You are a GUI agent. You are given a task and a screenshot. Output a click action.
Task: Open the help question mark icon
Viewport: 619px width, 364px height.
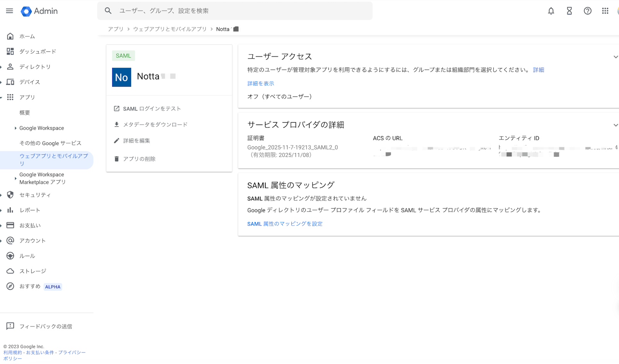point(587,11)
